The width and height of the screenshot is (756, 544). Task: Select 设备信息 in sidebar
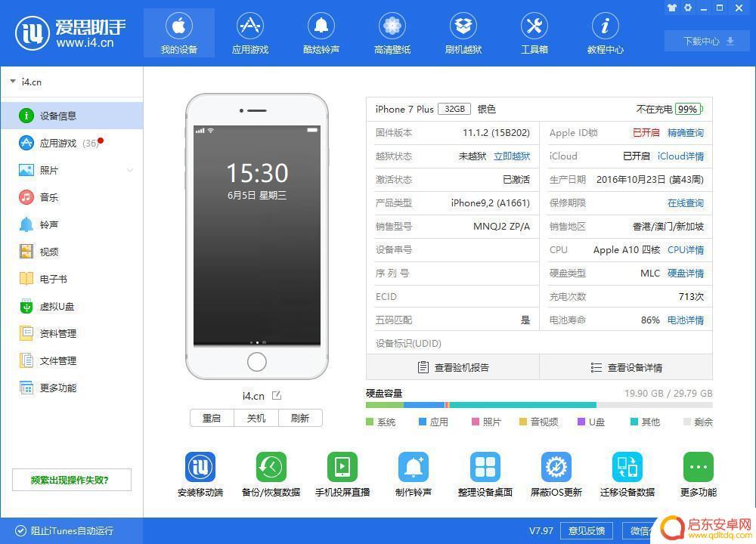(x=72, y=116)
